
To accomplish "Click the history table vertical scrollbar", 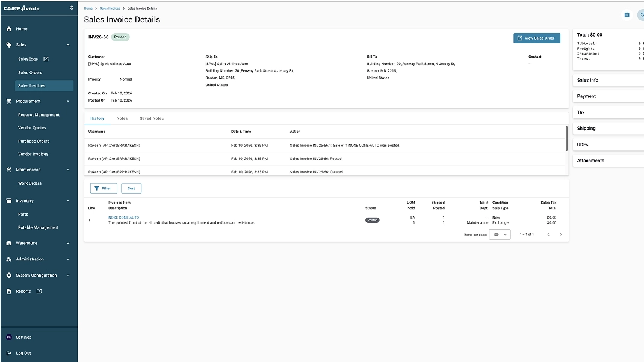I will [566, 139].
